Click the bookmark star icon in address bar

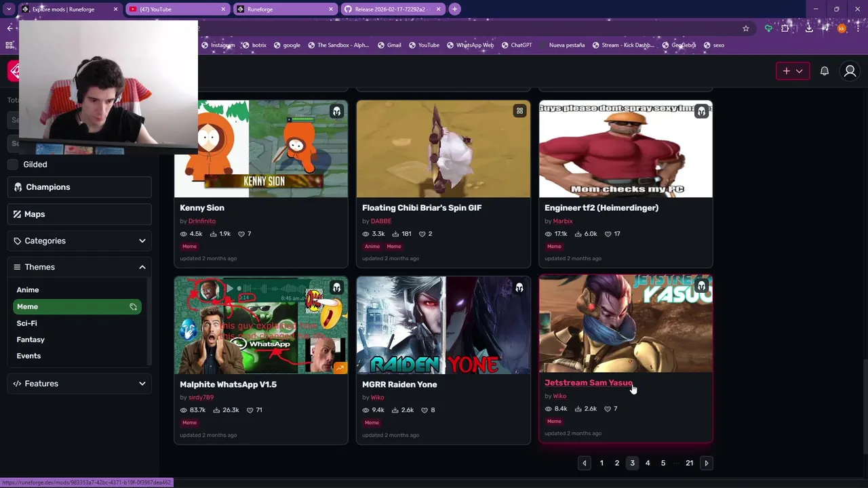[x=746, y=28]
